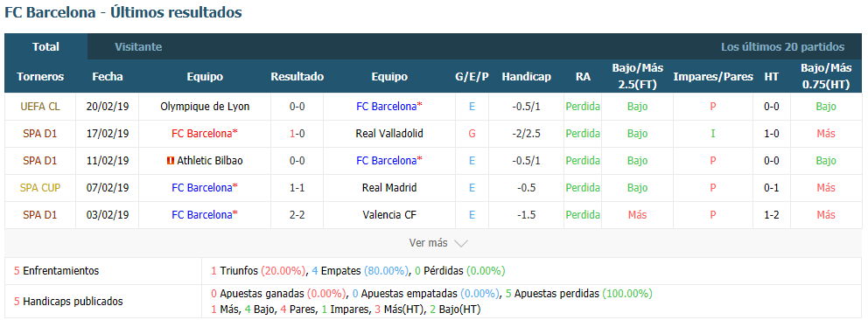Screen dimensions: 868x320
Task: Expand the Ver más chevron arrow
Action: 460,243
